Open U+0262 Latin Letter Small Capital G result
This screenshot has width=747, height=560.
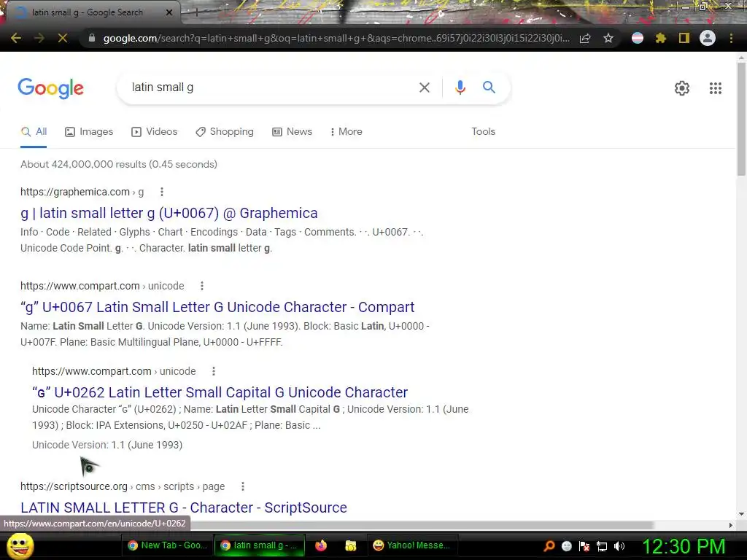pyautogui.click(x=220, y=392)
